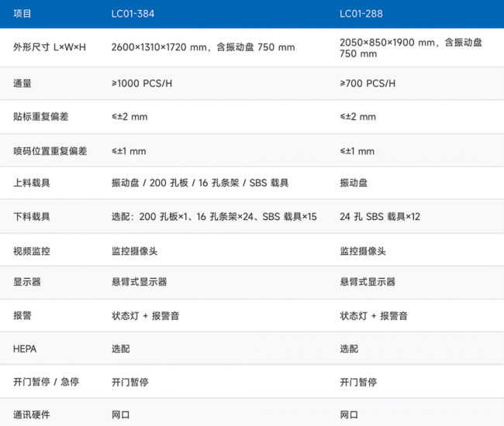Screen dimensions: 504x426
Task: Select ≤±2 mm under LC01-288
Action: pyautogui.click(x=357, y=117)
